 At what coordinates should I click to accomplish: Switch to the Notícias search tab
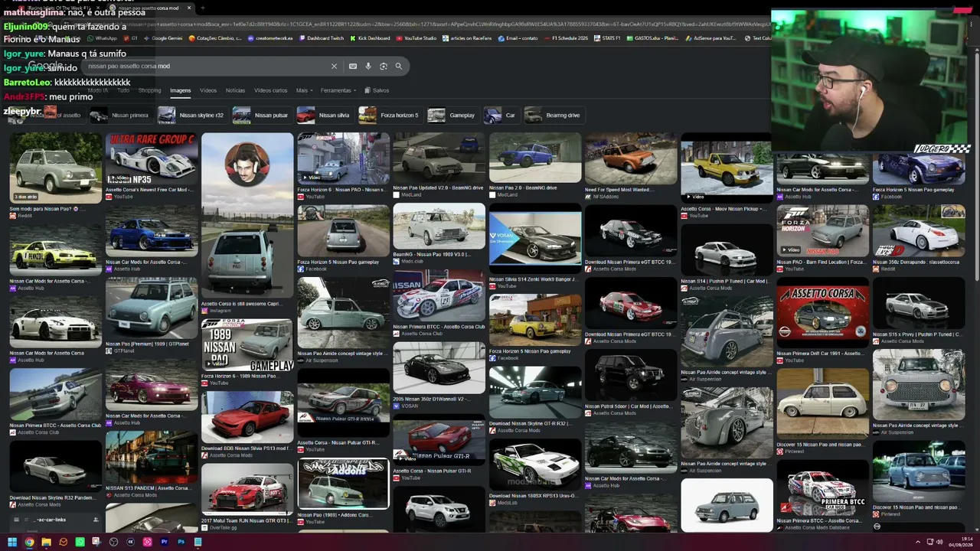235,90
